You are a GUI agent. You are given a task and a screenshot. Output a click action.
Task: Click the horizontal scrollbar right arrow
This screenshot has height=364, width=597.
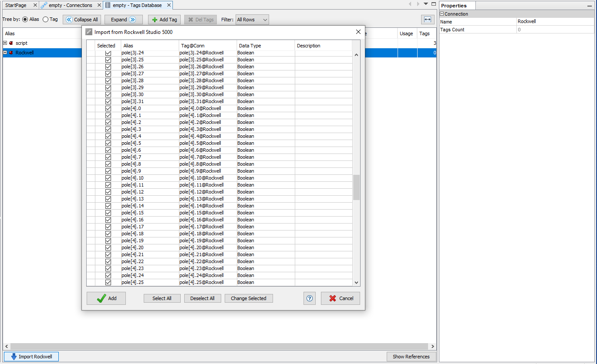pos(433,347)
